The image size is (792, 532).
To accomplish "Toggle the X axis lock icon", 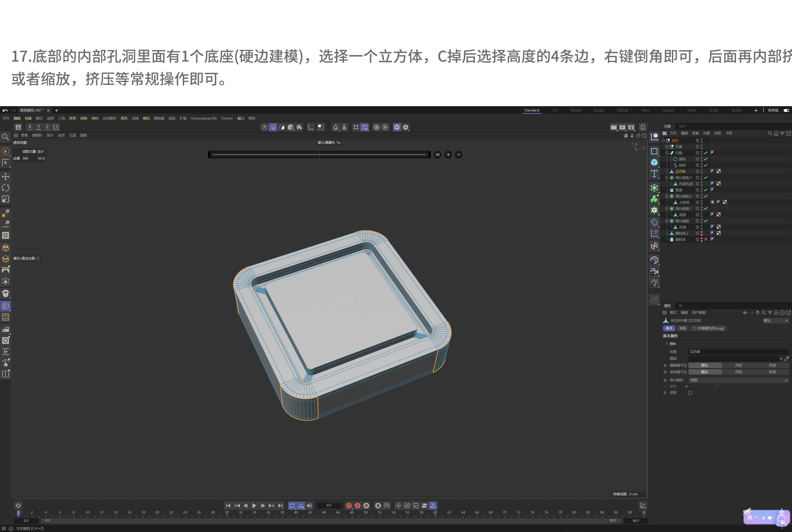I will (x=30, y=127).
